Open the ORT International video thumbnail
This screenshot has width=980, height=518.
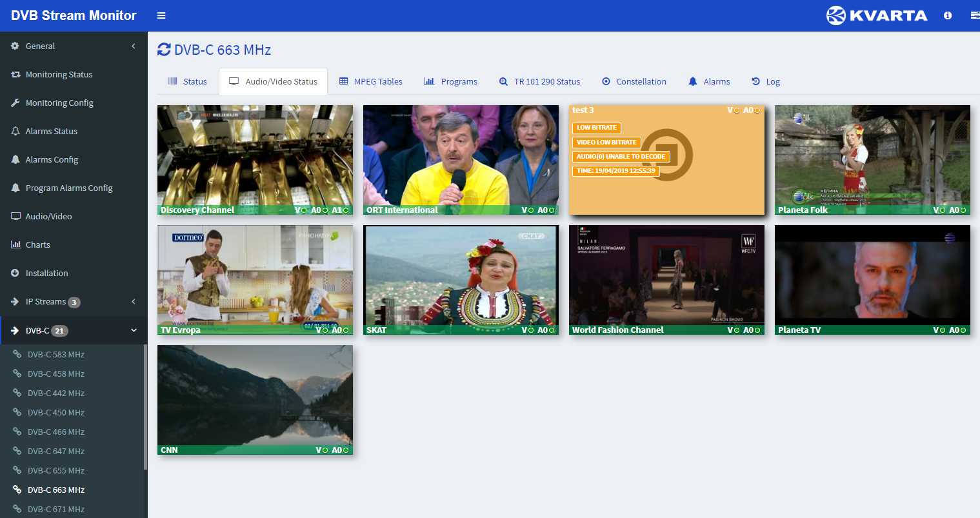click(x=461, y=160)
